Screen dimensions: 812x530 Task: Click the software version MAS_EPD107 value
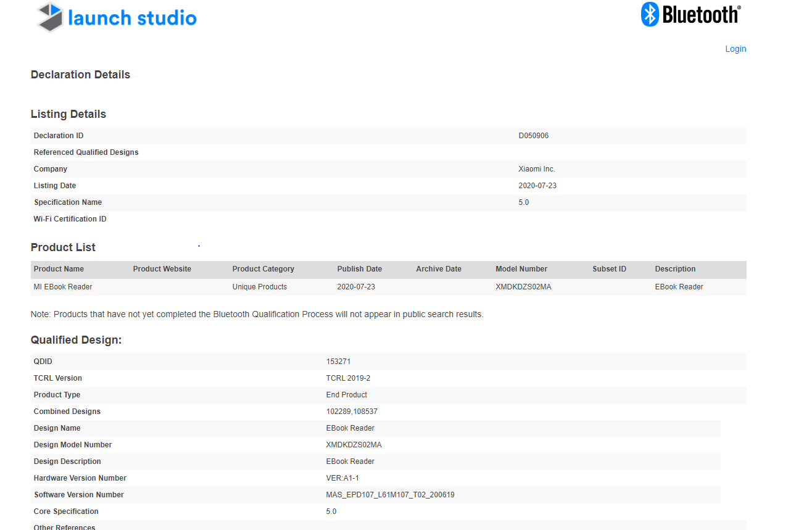(391, 495)
